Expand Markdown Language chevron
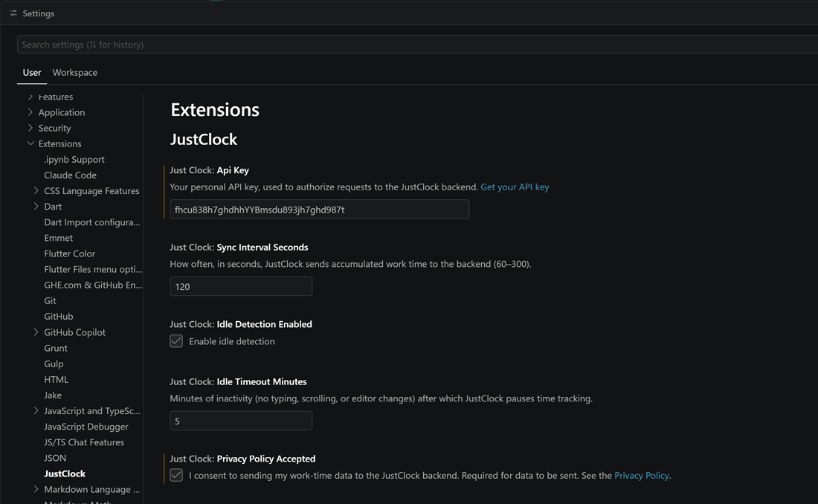 click(x=36, y=489)
